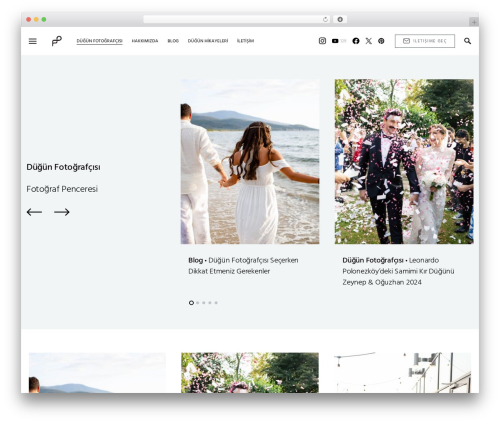Image resolution: width=500 pixels, height=423 pixels.
Task: Go to next slide with right arrow
Action: pyautogui.click(x=62, y=212)
